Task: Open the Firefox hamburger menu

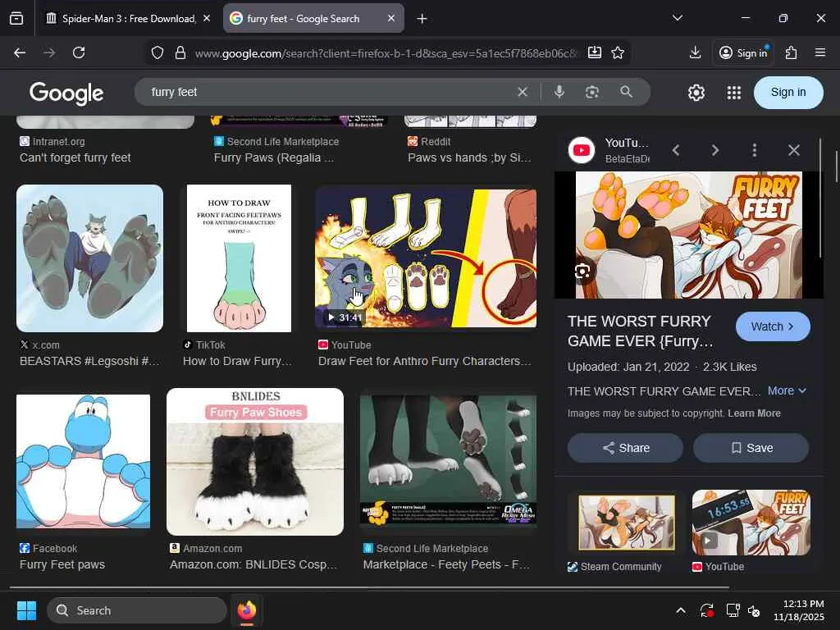Action: tap(820, 52)
